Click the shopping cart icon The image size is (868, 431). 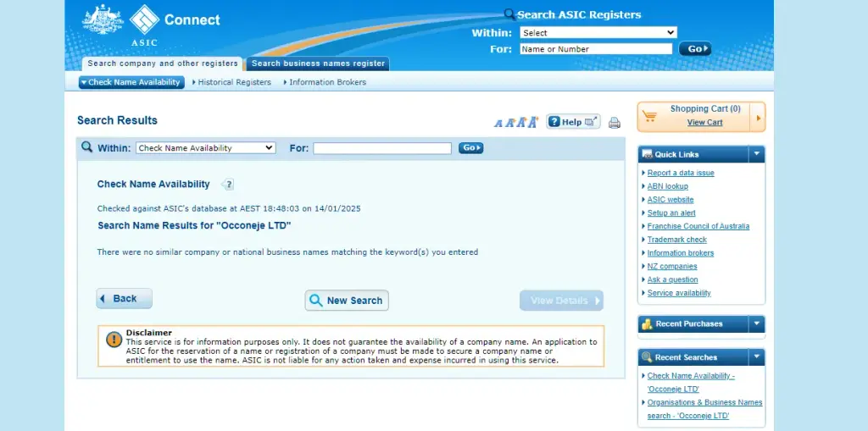[x=649, y=116]
